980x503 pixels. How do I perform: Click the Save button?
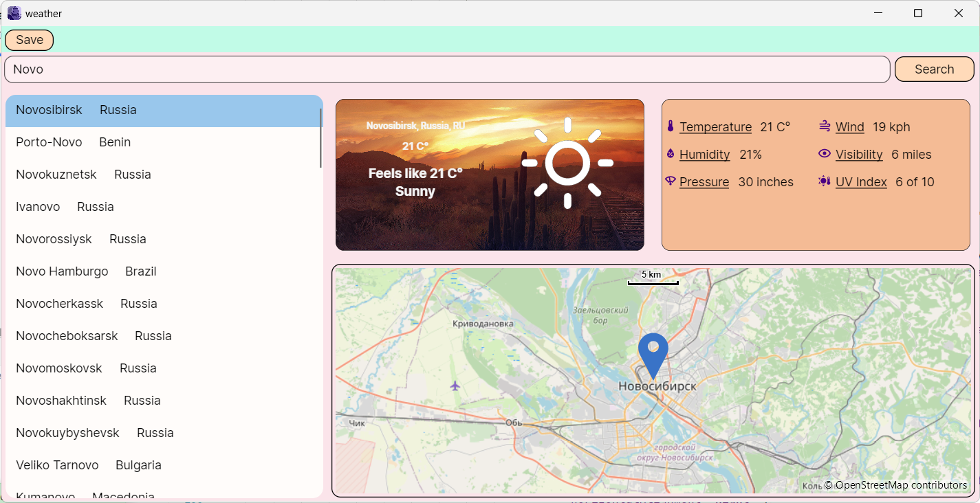pos(30,40)
